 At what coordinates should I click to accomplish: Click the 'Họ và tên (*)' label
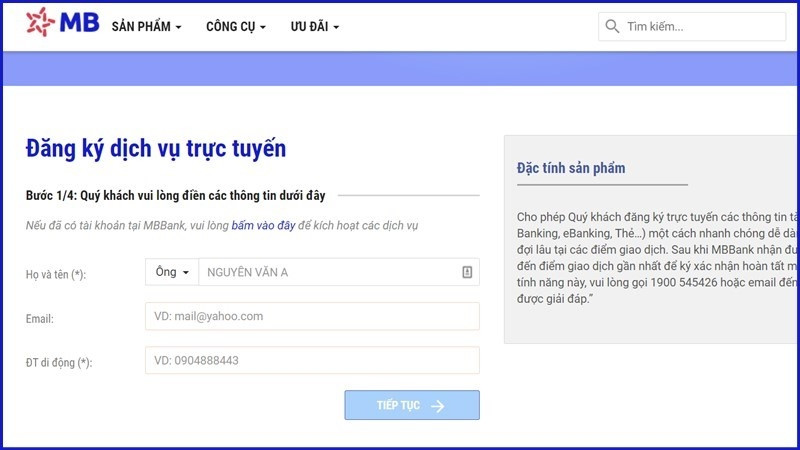(x=56, y=274)
